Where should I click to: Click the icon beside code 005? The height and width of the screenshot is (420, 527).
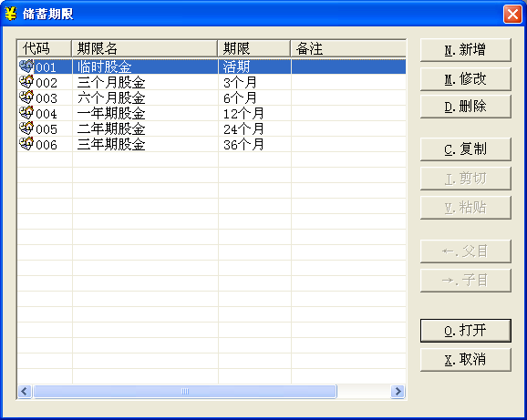26,128
